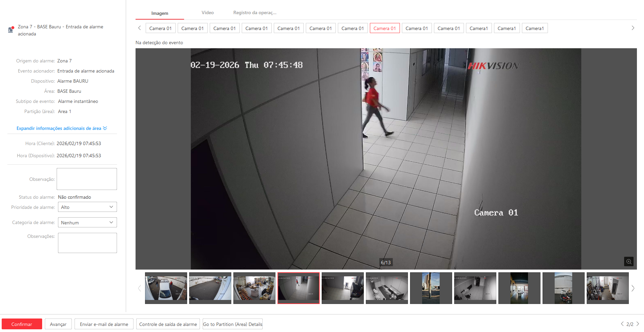Click the alarm bell icon beside Zona 7
This screenshot has height=332, width=644.
pos(11,30)
